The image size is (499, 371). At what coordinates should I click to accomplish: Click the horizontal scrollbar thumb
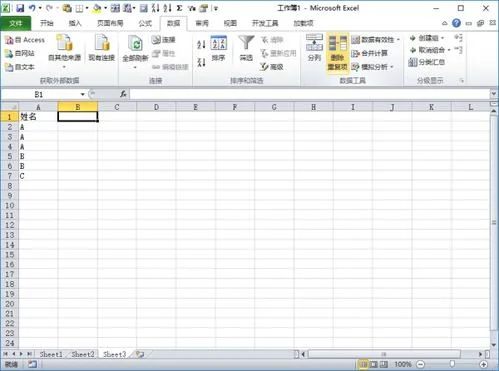point(384,354)
